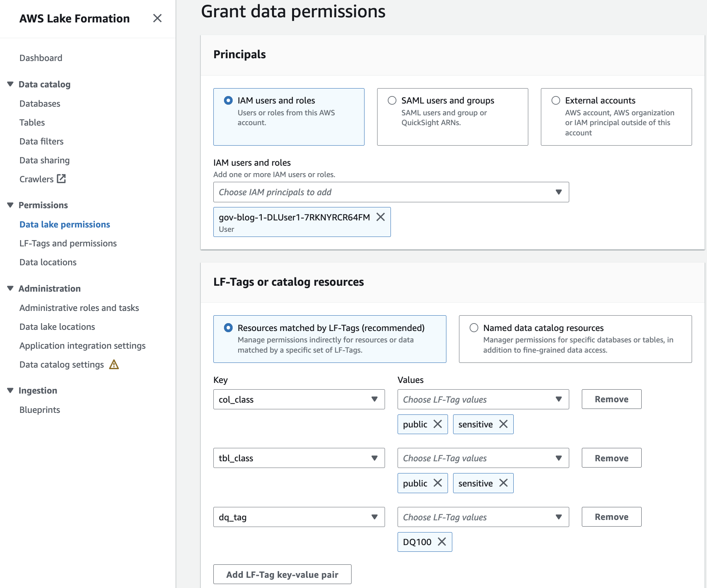The width and height of the screenshot is (707, 588).
Task: Click the Data catalog settings warning icon
Action: (114, 364)
